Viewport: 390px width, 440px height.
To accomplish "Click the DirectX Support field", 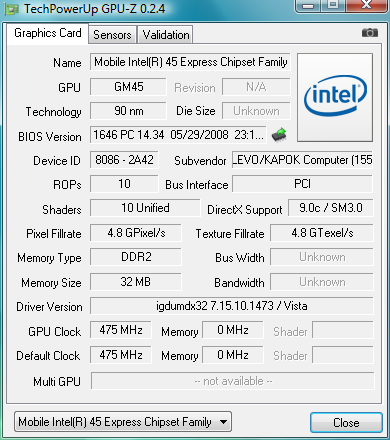I will pyautogui.click(x=331, y=208).
